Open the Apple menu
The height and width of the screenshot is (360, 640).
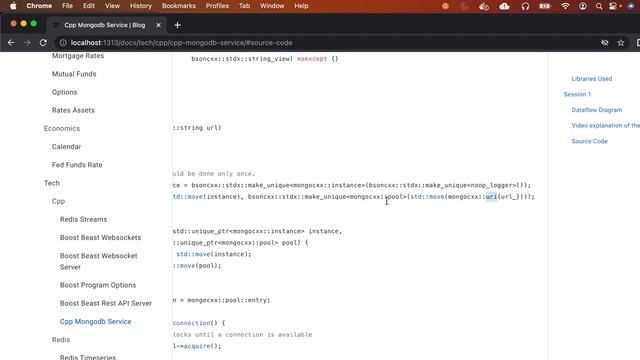[x=13, y=6]
